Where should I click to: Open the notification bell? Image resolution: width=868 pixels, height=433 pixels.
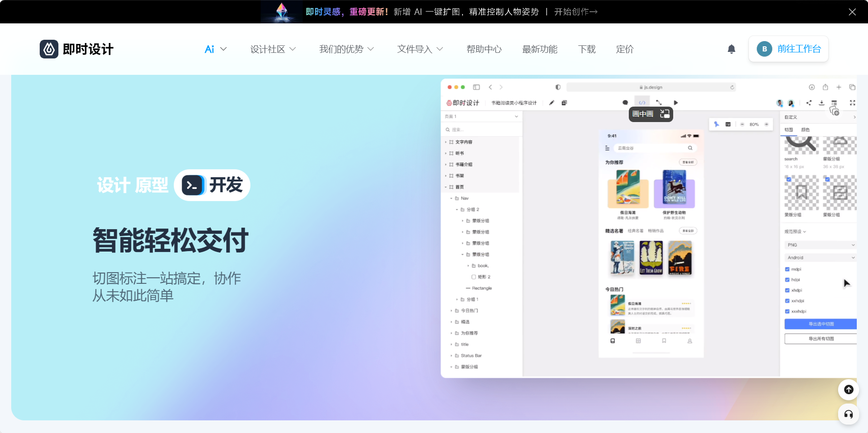732,49
